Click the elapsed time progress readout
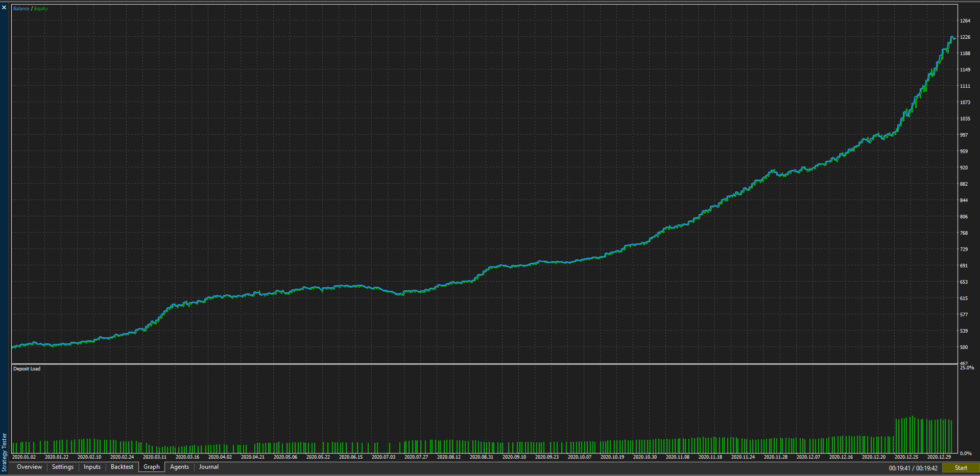The height and width of the screenshot is (476, 980). pos(913,468)
